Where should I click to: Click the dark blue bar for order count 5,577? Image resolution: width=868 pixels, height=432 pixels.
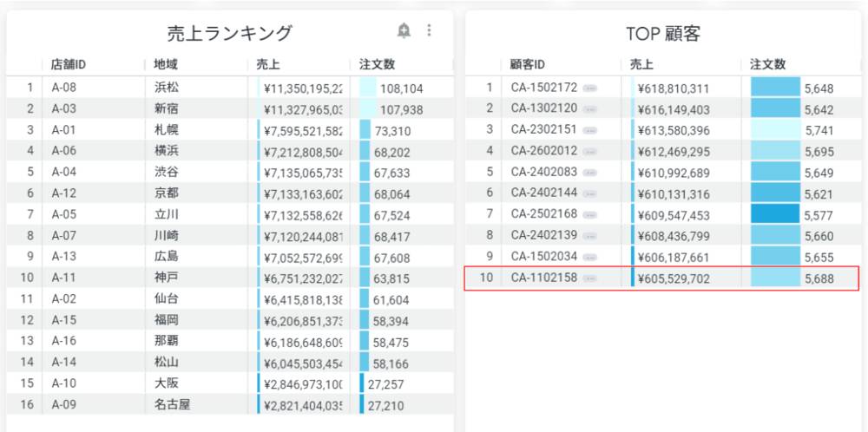pyautogui.click(x=774, y=214)
